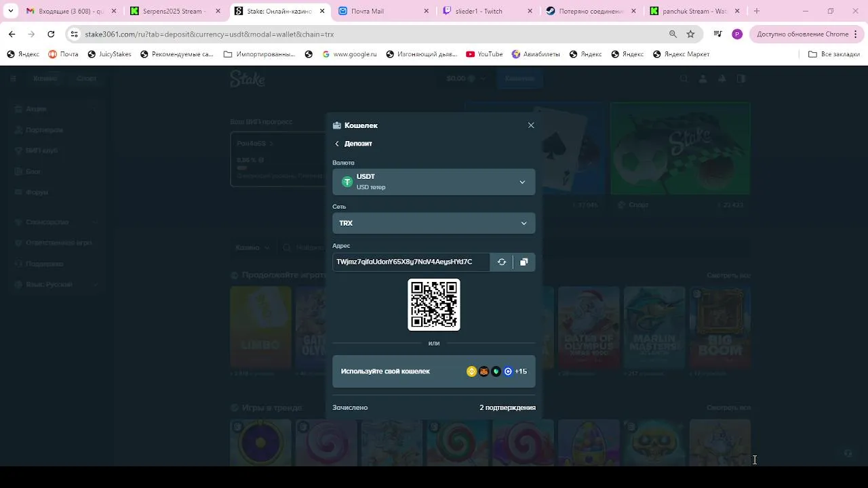Open Все закладки folder
Image resolution: width=868 pixels, height=488 pixels.
(x=834, y=54)
